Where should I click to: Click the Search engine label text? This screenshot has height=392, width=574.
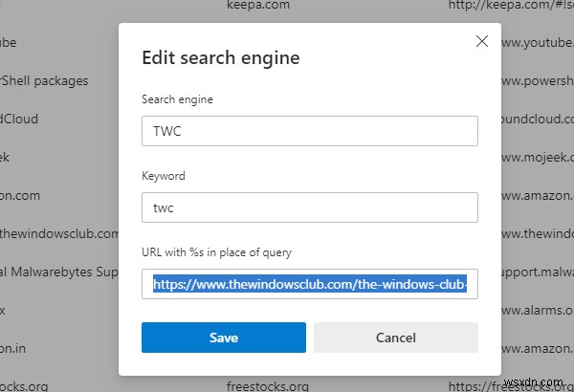[177, 99]
